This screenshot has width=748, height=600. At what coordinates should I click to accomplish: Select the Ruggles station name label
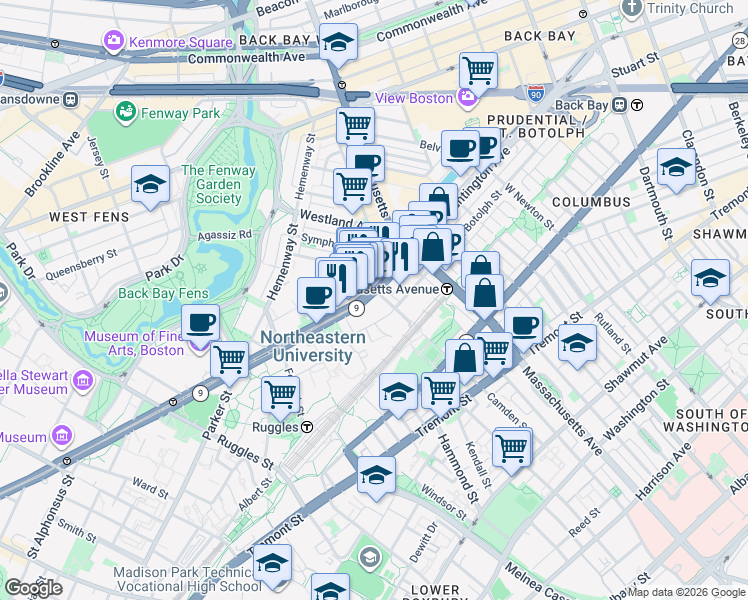tap(275, 427)
